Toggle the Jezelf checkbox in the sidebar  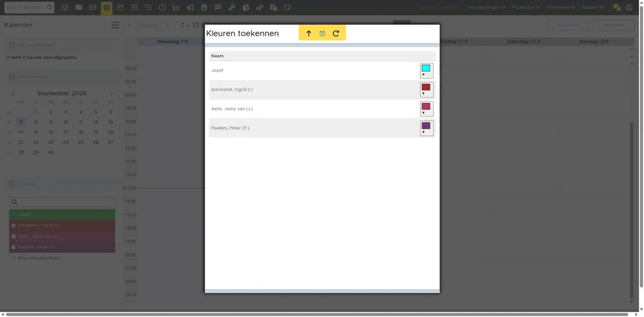click(13, 215)
